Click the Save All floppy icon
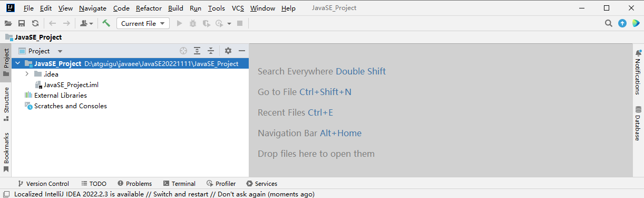644x198 pixels. click(22, 23)
